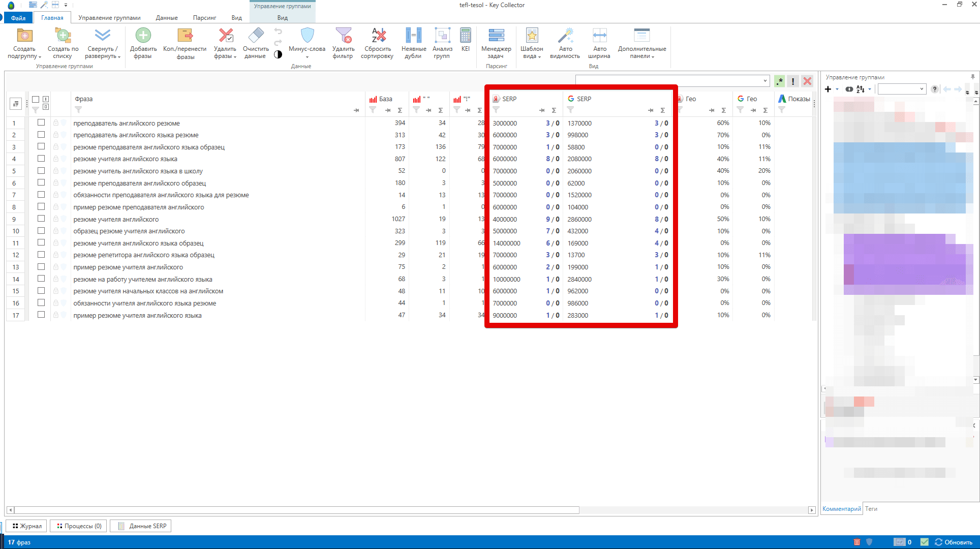Viewport: 980px width, 549px height.
Task: Open Менеджер задач
Action: coord(496,36)
